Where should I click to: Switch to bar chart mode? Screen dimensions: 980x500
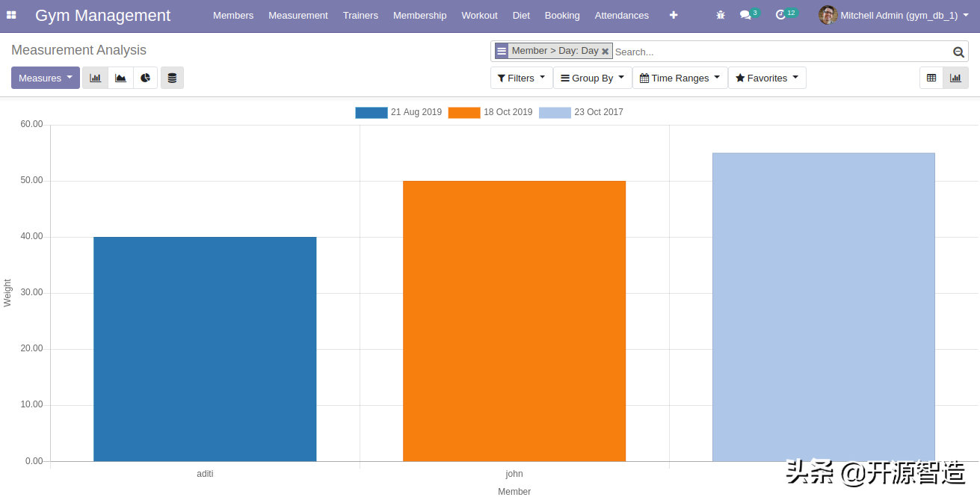(95, 78)
